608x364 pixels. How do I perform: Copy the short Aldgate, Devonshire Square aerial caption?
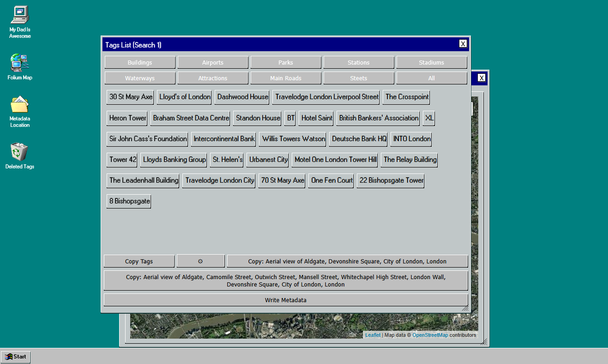(347, 261)
